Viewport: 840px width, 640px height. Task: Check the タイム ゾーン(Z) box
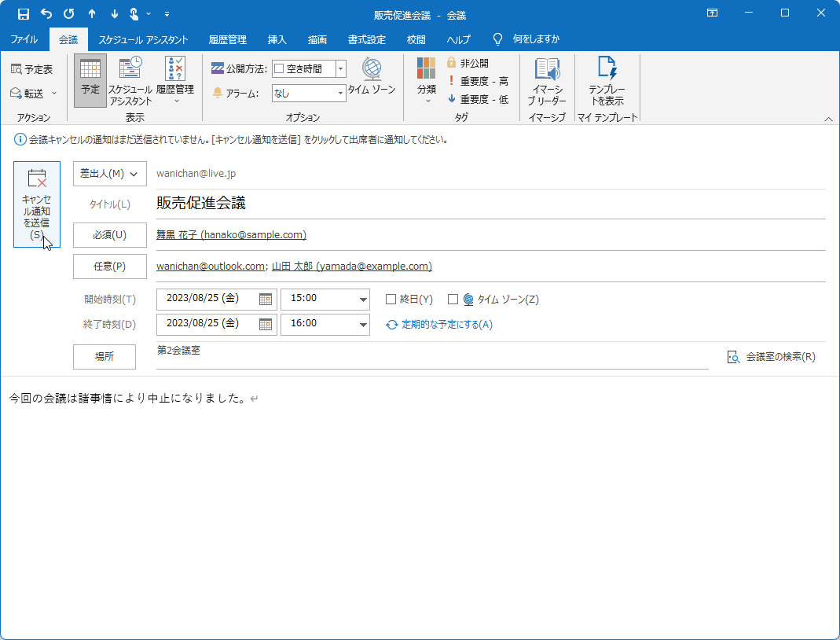point(453,299)
